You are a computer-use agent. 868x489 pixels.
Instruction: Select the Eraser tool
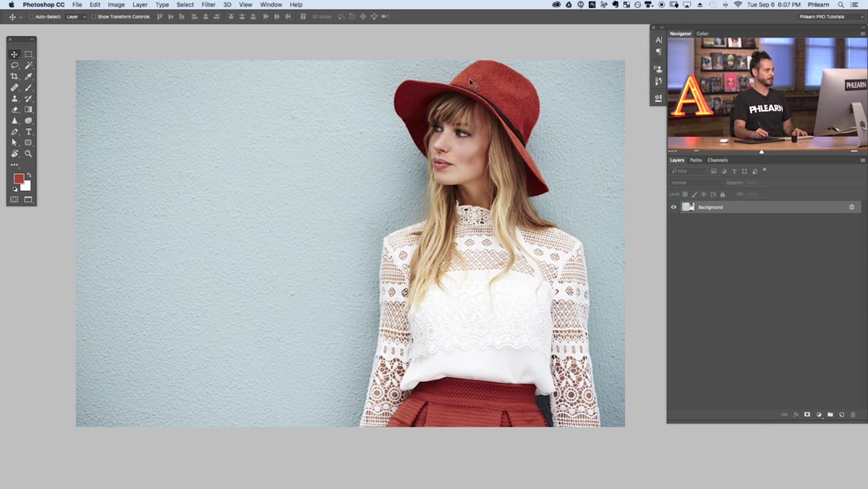(x=14, y=109)
